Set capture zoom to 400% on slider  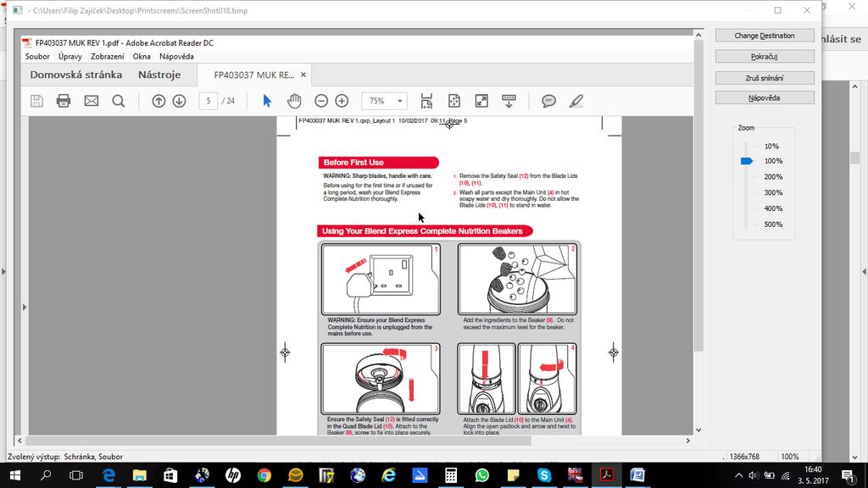773,208
